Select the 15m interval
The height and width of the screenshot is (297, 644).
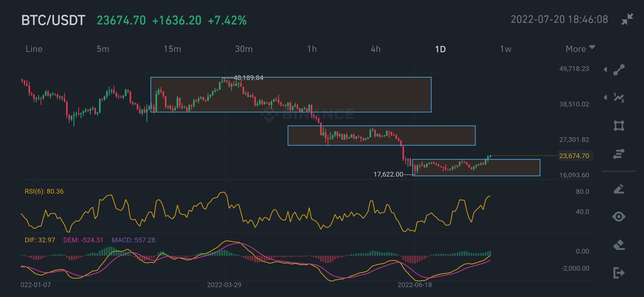172,49
